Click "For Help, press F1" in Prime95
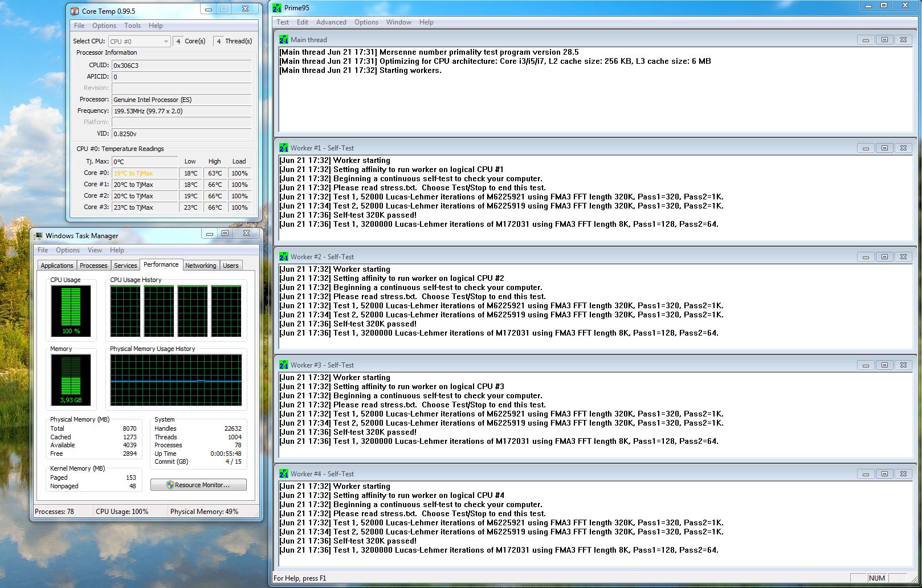Viewport: 922px width, 588px height. [x=300, y=578]
